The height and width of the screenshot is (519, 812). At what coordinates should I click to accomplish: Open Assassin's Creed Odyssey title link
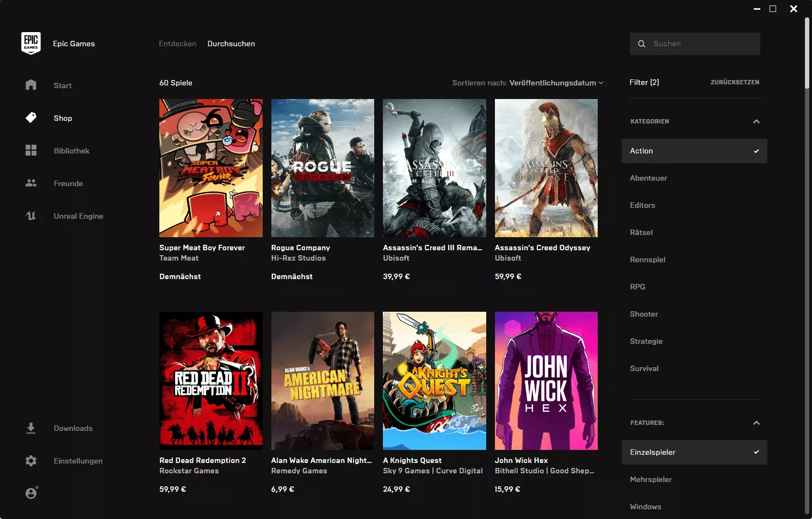click(542, 248)
